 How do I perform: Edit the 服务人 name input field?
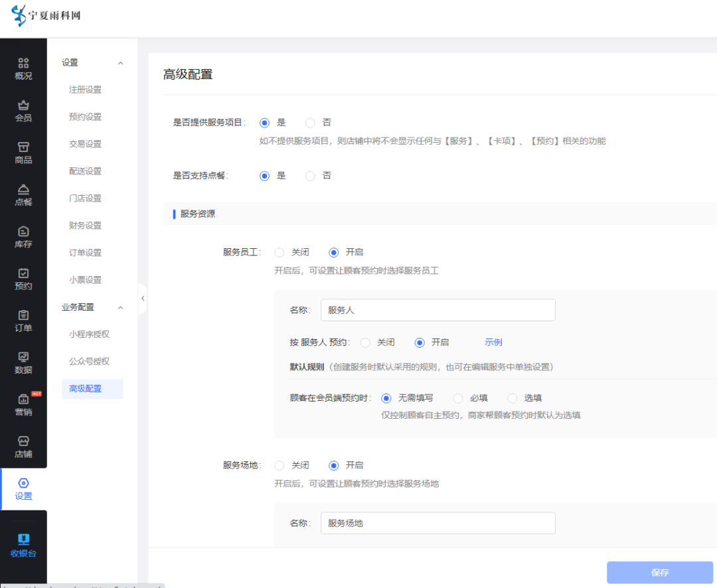[x=438, y=310]
